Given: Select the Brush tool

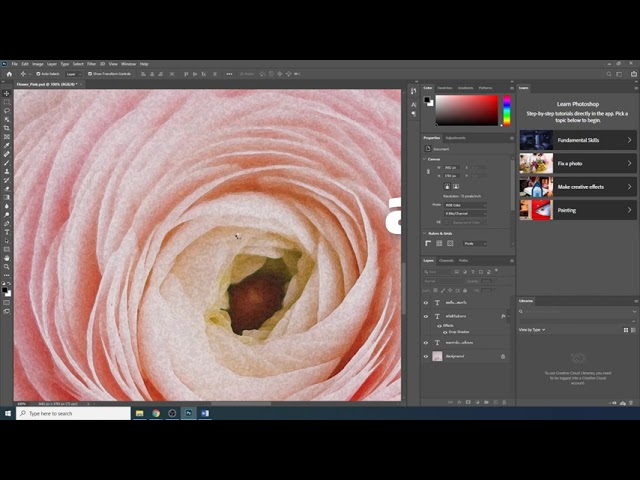Looking at the screenshot, I should pos(7,163).
